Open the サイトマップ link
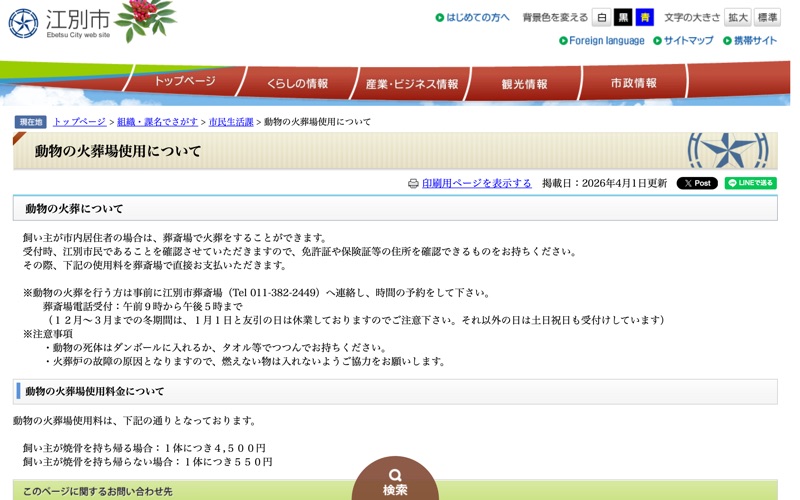 point(688,41)
